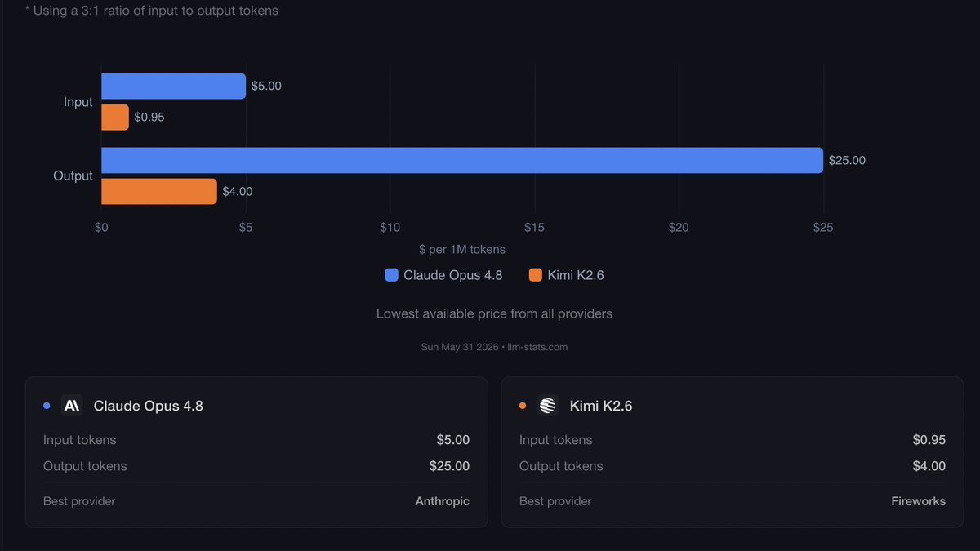The height and width of the screenshot is (551, 980).
Task: Click the $ per 1M tokens axis title
Action: click(462, 249)
